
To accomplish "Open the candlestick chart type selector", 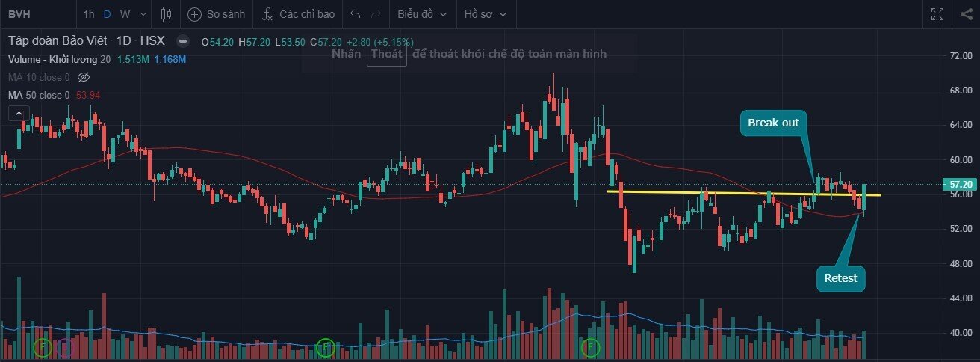I will [166, 14].
